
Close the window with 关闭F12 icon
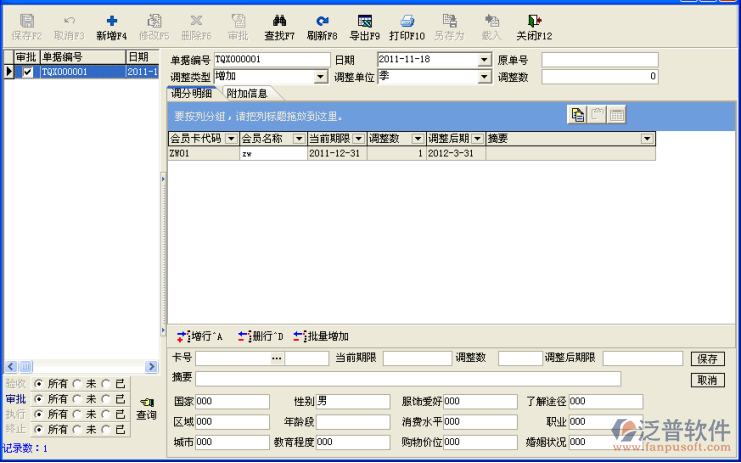pos(534,20)
